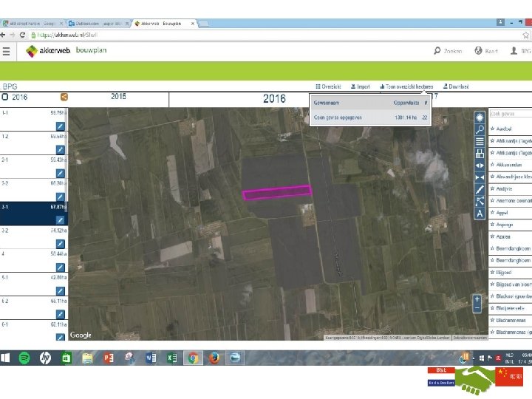The height and width of the screenshot is (399, 532).
Task: Click in the Zoek gewas search field
Action: [x=511, y=114]
